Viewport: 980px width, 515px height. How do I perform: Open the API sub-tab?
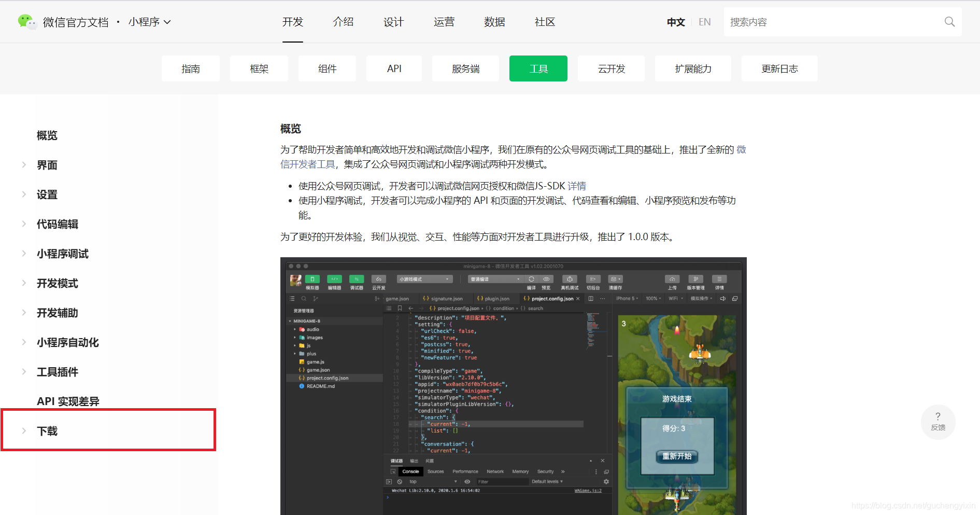[x=394, y=68]
